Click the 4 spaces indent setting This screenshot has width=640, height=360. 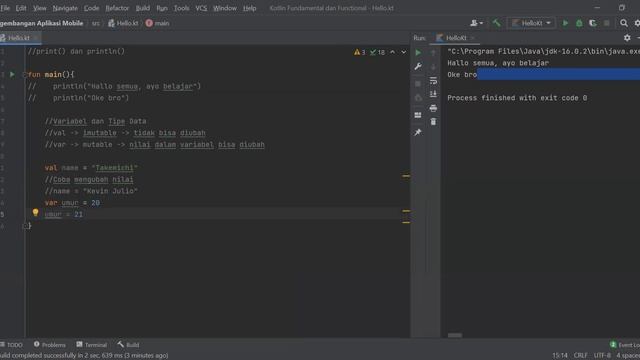[x=628, y=356]
